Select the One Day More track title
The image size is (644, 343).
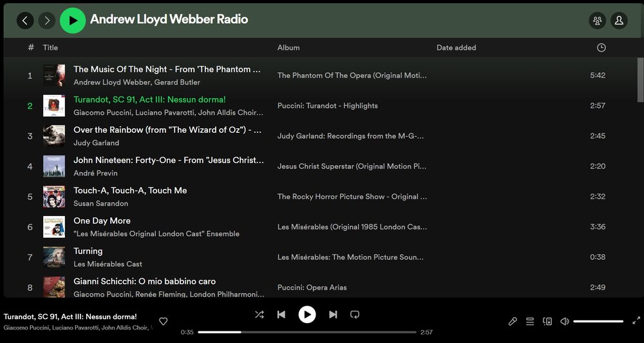pyautogui.click(x=102, y=221)
